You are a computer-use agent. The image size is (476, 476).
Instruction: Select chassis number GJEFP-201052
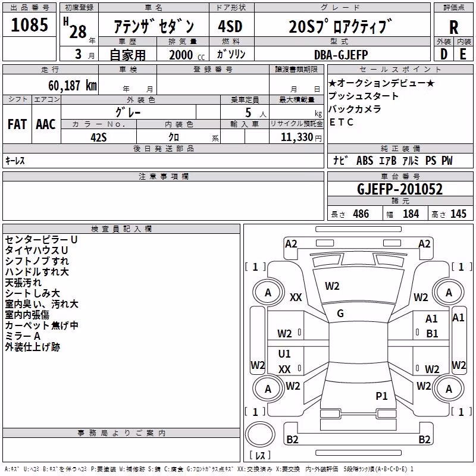pyautogui.click(x=400, y=189)
